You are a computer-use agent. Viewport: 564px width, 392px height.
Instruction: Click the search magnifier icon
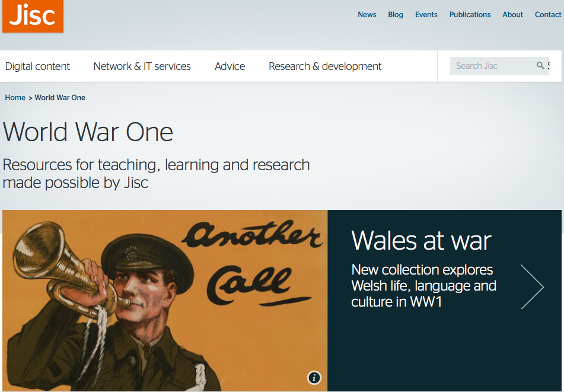tap(540, 65)
